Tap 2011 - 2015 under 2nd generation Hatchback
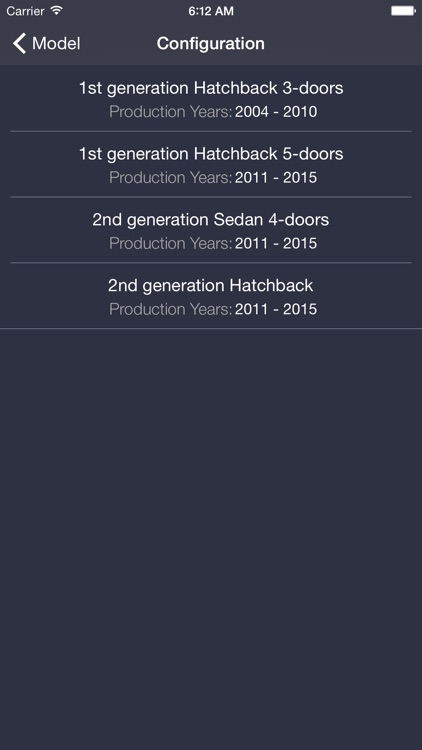The width and height of the screenshot is (422, 750). [276, 309]
